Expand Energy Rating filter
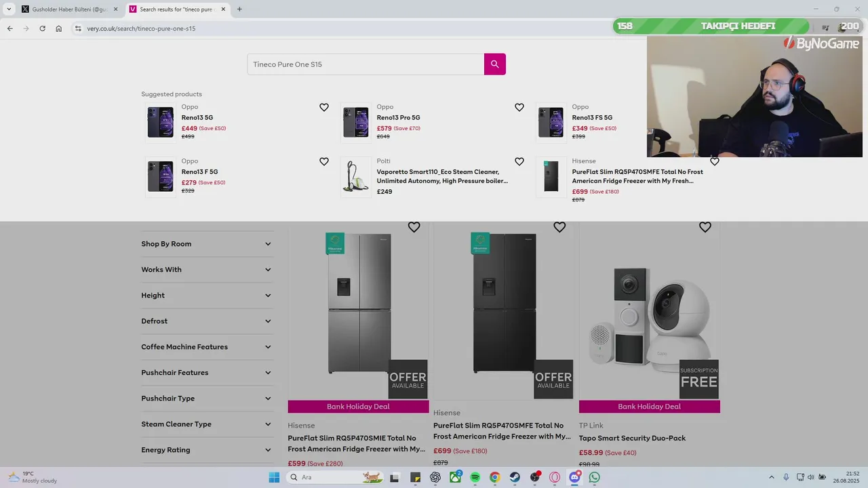Screen dimensions: 868x488 [x=206, y=450]
